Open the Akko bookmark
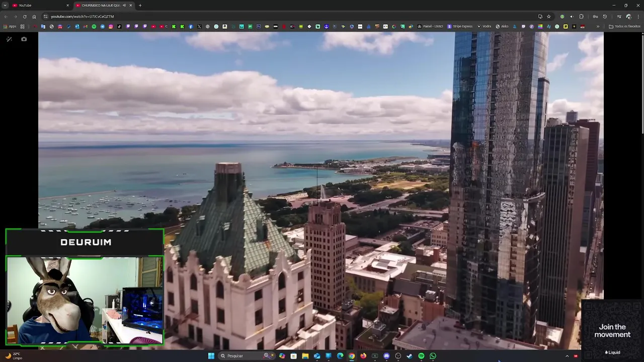Viewport: 644px width, 362px height. coord(502,26)
